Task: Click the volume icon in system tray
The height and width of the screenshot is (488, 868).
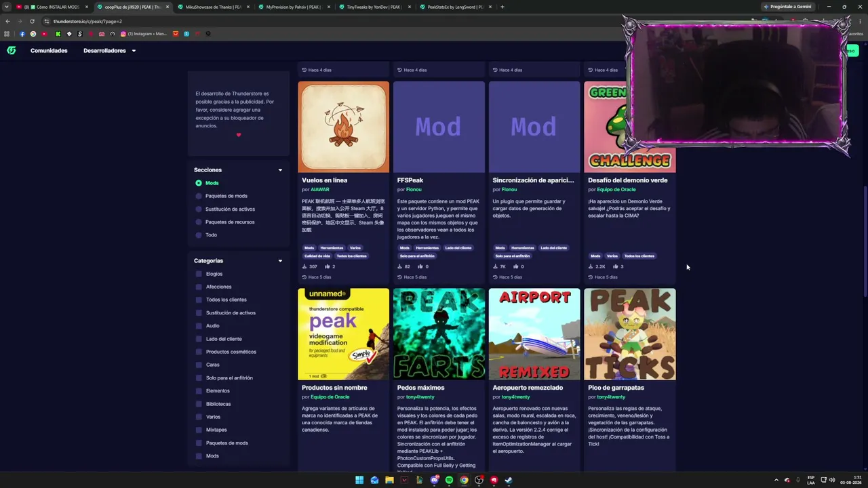Action: (832, 480)
